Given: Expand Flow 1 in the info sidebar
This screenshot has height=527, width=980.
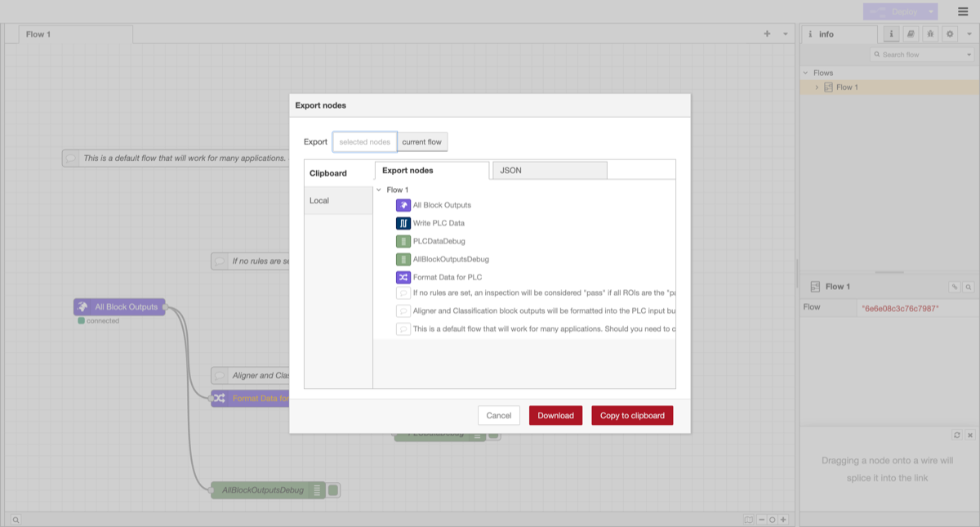Looking at the screenshot, I should tap(815, 87).
